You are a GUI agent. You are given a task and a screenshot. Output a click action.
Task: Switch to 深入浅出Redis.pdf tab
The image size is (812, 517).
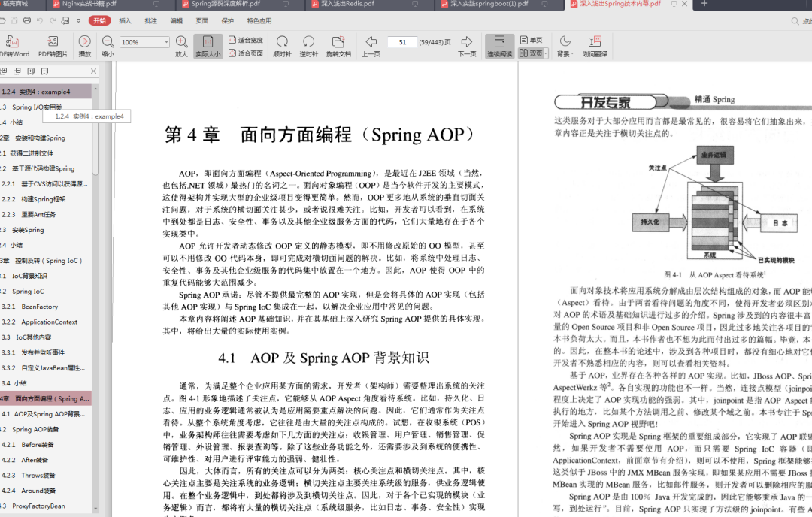point(371,5)
